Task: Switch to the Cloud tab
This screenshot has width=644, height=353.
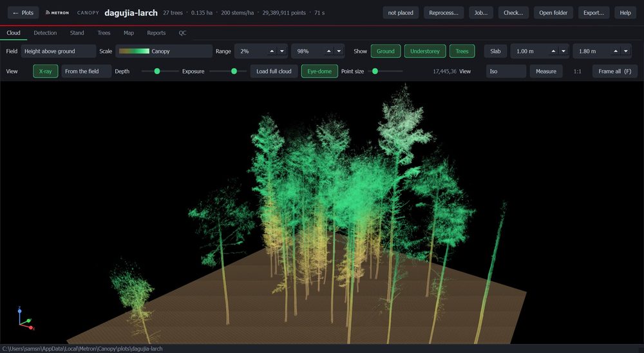Action: (x=14, y=33)
